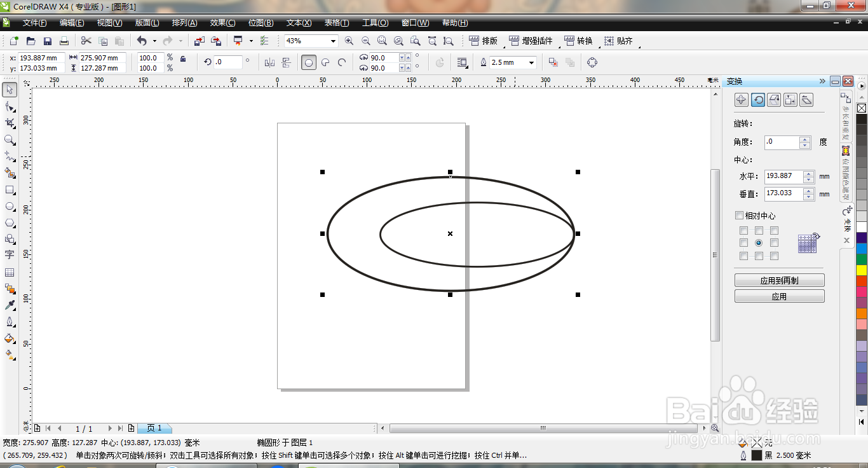Open the zoom level dropdown

pos(332,41)
